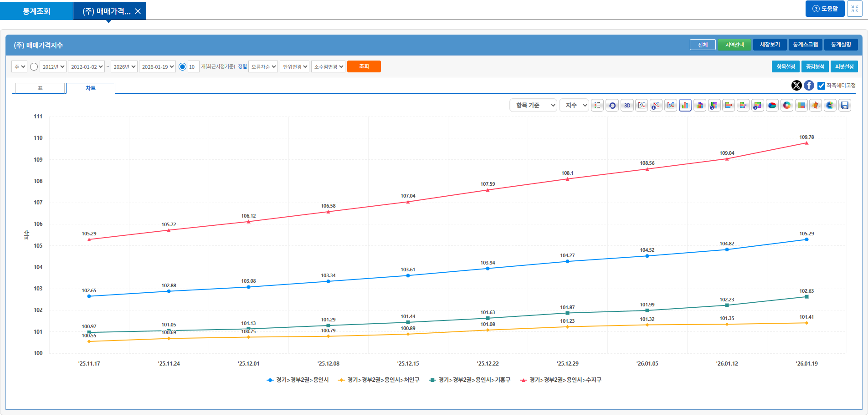Select the percent stacked column chart icon
The width and height of the screenshot is (868, 417).
[x=714, y=105]
